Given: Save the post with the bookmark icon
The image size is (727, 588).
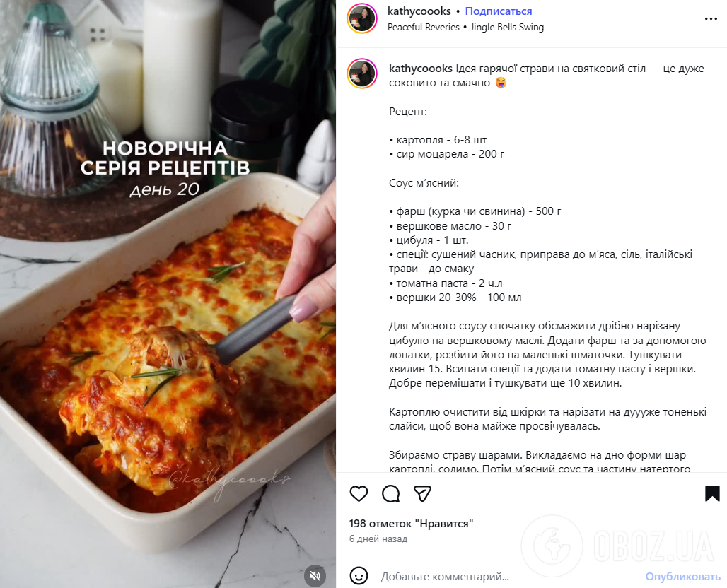Looking at the screenshot, I should [711, 495].
